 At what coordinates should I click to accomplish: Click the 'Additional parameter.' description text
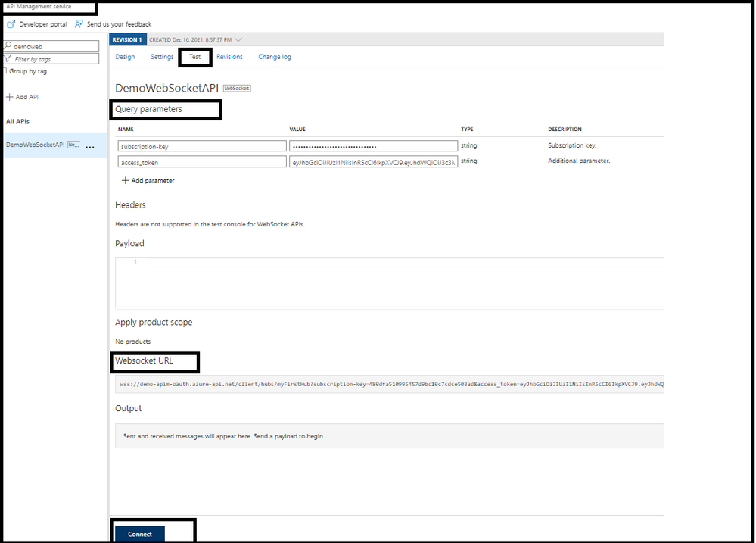pyautogui.click(x=579, y=161)
